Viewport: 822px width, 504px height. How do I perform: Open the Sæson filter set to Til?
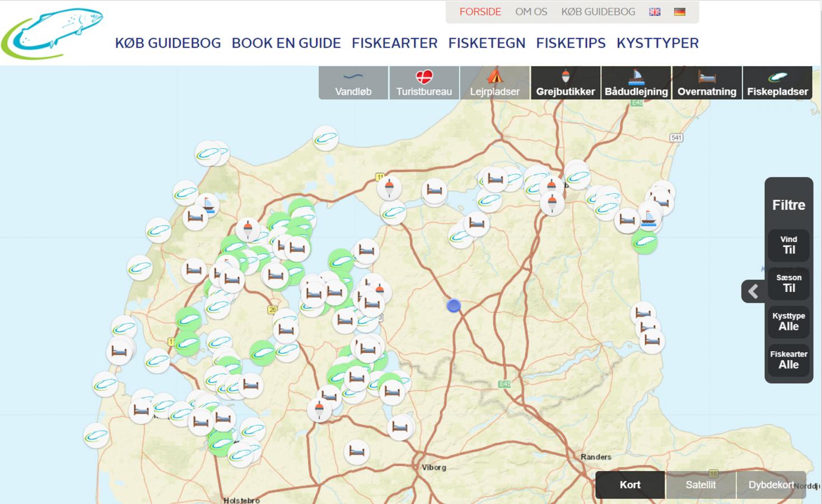[x=788, y=283]
